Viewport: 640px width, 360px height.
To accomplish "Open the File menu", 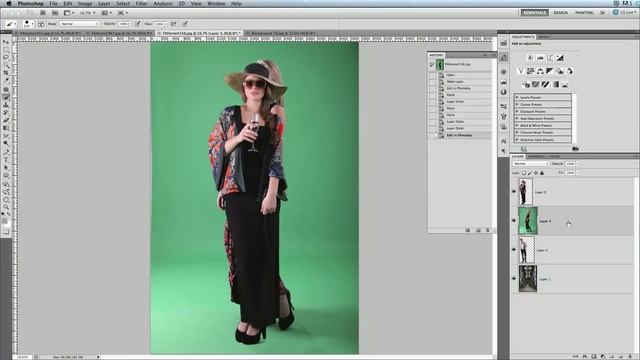I will pos(53,3).
